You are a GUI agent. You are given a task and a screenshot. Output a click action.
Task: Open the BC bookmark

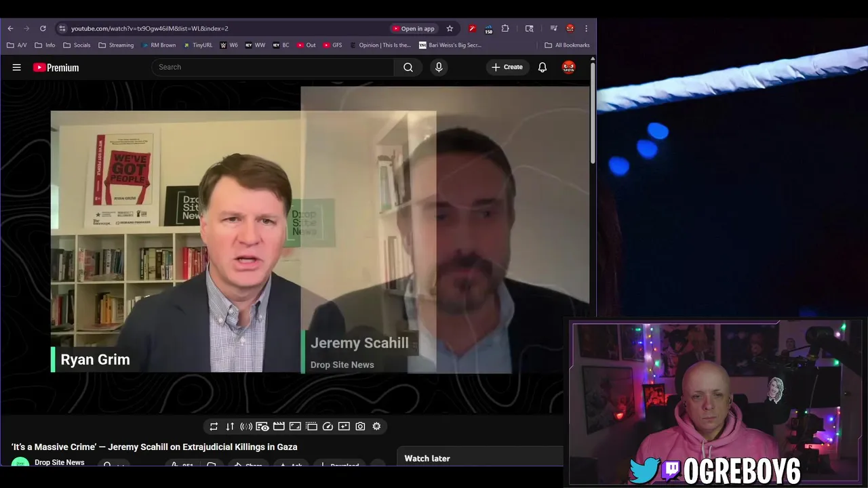click(281, 45)
